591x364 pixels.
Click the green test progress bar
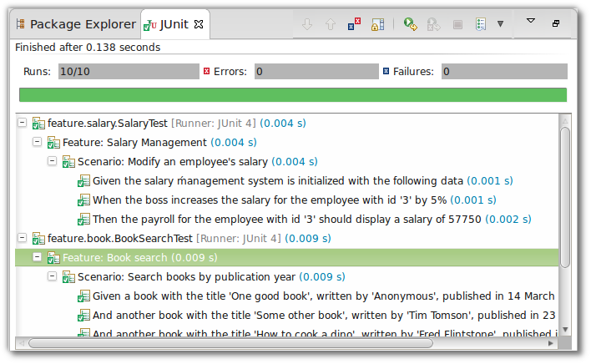pyautogui.click(x=292, y=94)
